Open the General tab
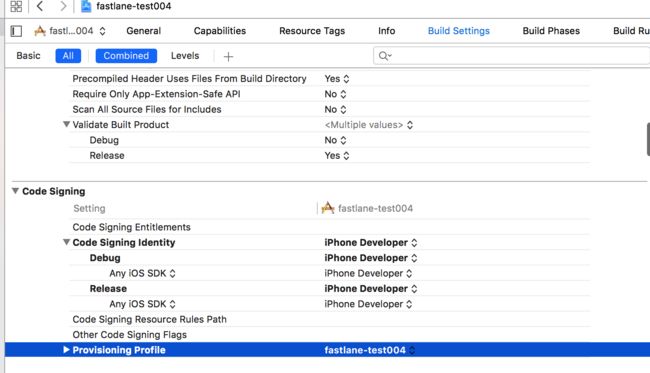This screenshot has width=650, height=373. point(143,31)
